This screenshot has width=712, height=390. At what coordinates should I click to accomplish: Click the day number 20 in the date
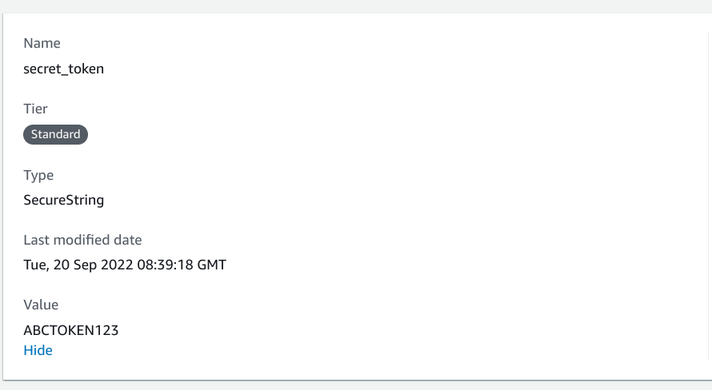(x=61, y=265)
